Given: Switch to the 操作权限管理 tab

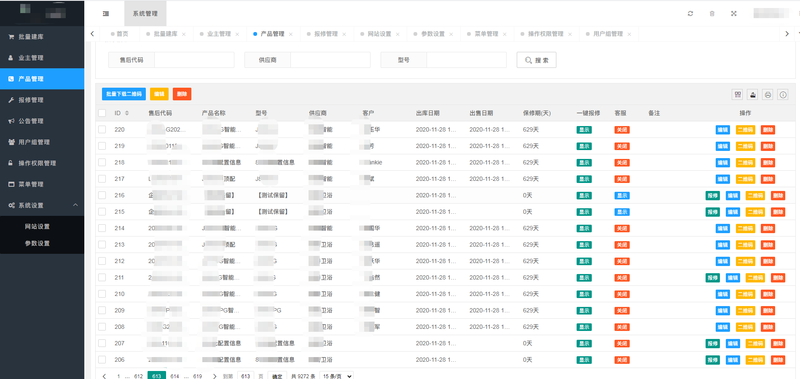Looking at the screenshot, I should 545,34.
